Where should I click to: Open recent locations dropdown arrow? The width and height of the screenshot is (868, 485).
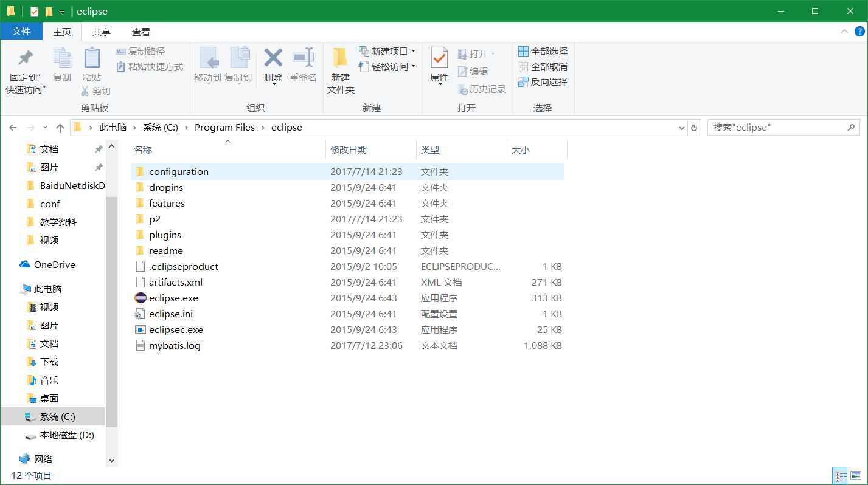[x=45, y=128]
